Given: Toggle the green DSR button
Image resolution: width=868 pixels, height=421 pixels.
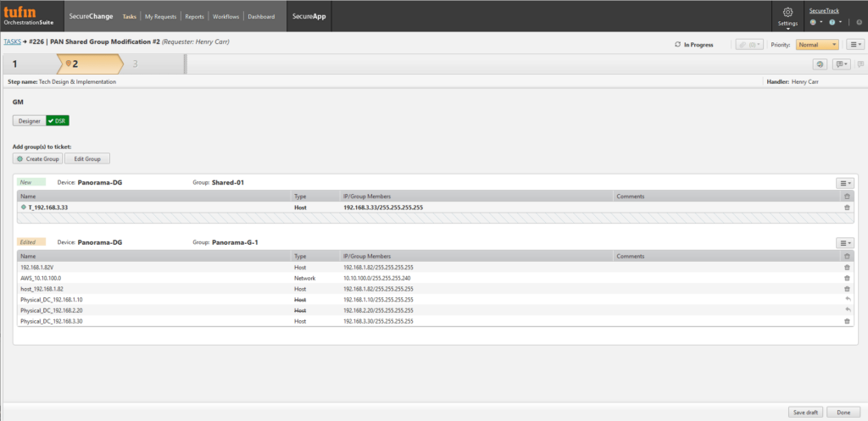Looking at the screenshot, I should pos(58,121).
